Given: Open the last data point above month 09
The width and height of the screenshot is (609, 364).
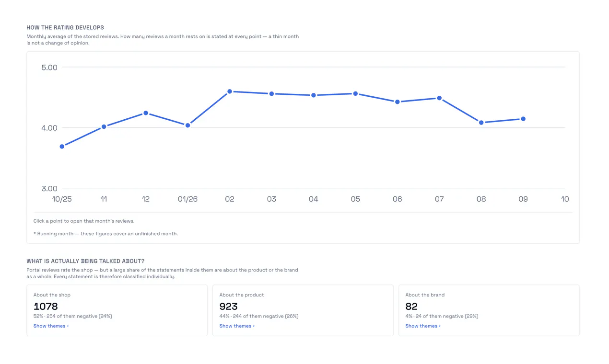Looking at the screenshot, I should tap(523, 119).
